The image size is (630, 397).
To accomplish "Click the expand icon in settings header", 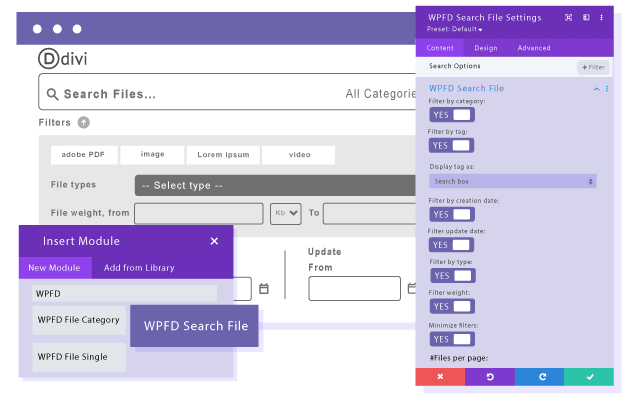I will pyautogui.click(x=569, y=17).
